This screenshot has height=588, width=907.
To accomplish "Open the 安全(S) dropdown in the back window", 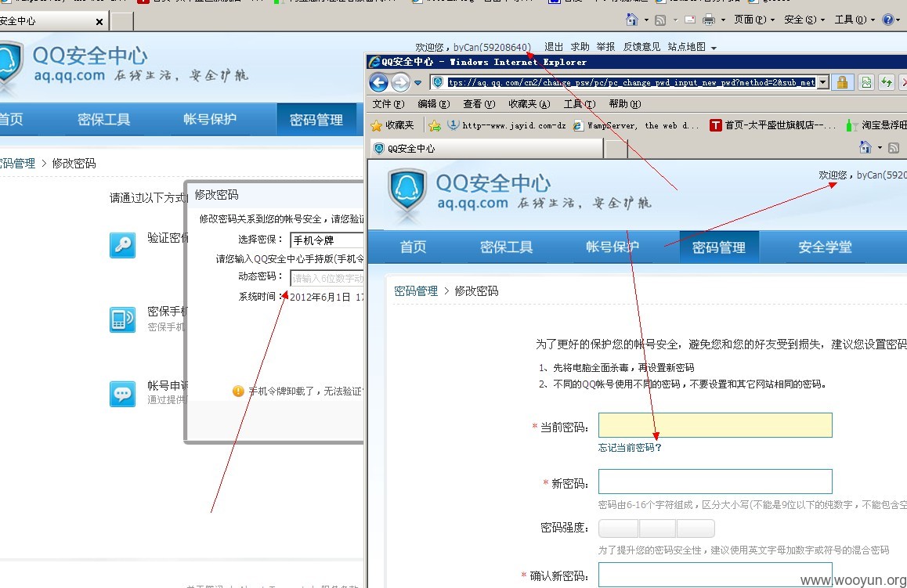I will (x=804, y=20).
